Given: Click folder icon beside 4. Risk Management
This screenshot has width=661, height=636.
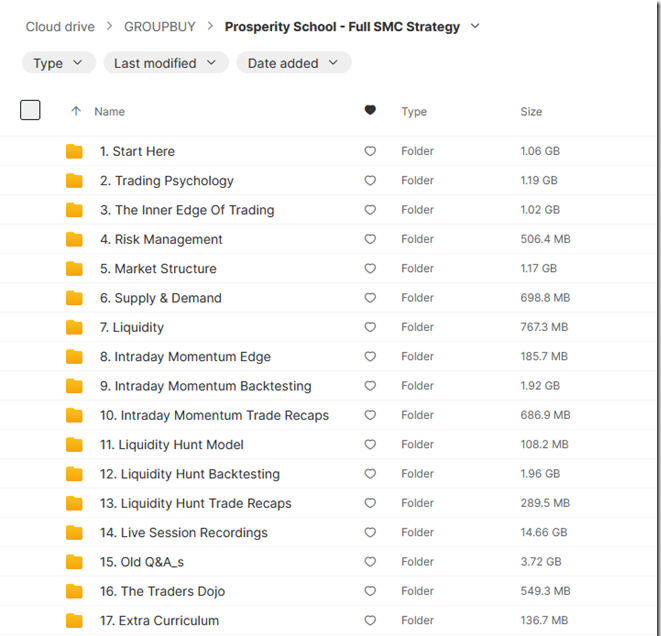Looking at the screenshot, I should (x=74, y=240).
